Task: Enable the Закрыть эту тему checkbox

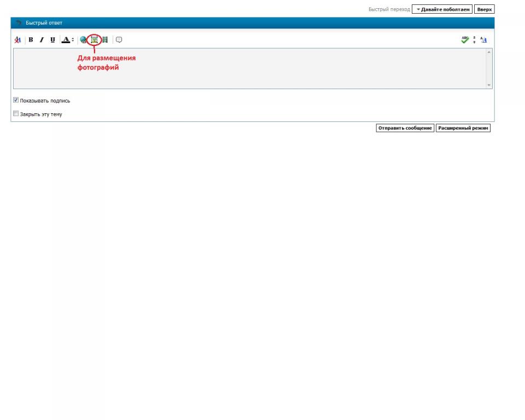Action: click(16, 114)
